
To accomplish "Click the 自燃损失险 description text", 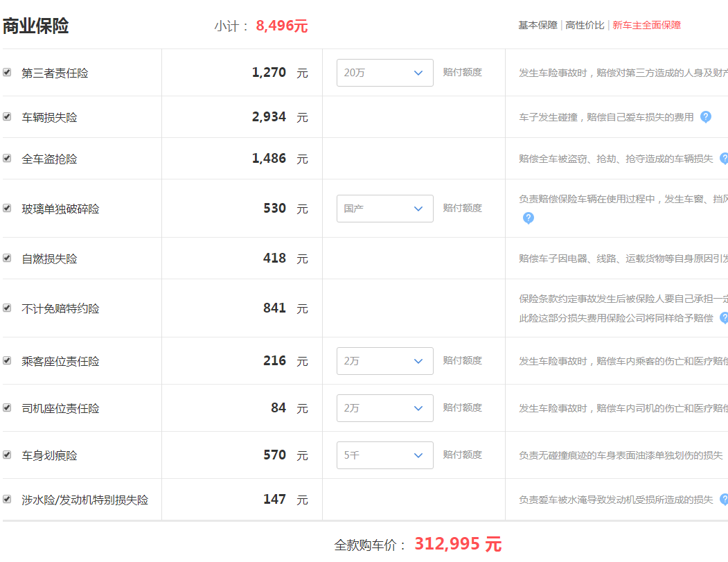I will pos(623,258).
